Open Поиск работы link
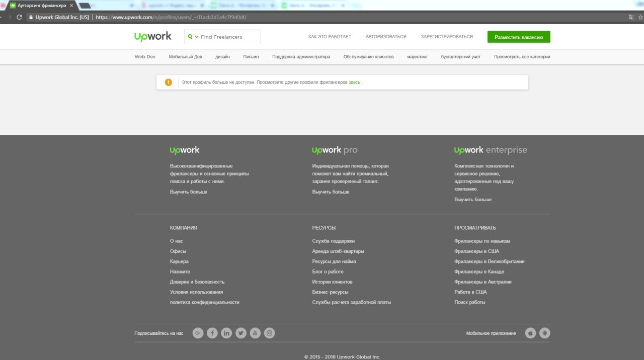Viewport: 644px width, 360px height. pos(470,302)
